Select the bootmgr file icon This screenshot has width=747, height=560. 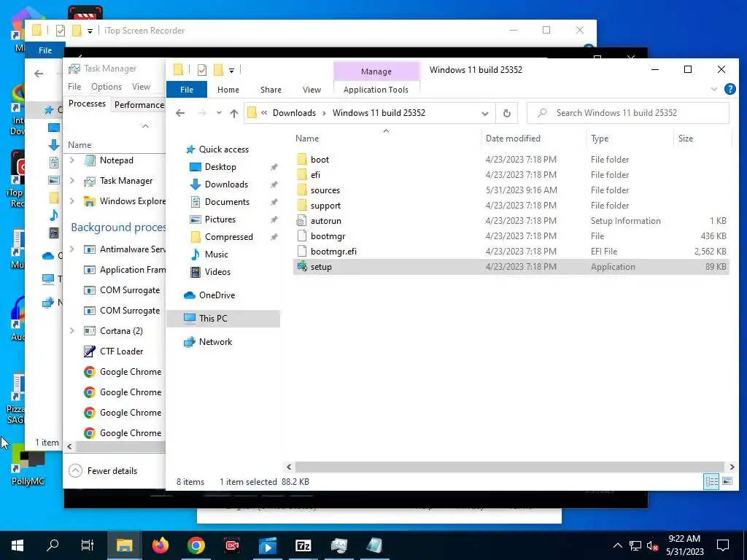click(301, 236)
